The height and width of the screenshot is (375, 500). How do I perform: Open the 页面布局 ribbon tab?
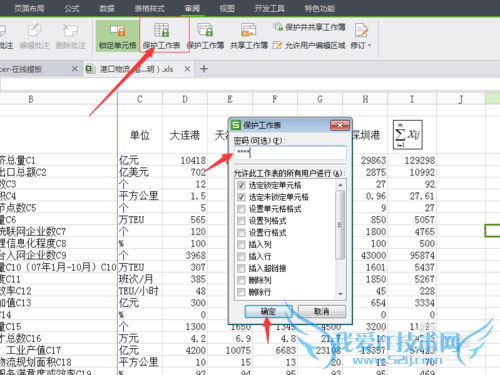point(29,8)
